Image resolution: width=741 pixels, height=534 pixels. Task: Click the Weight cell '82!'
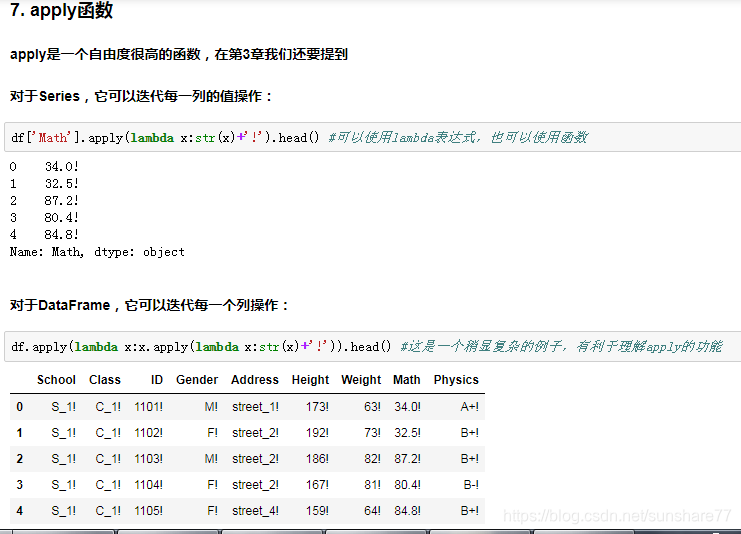(372, 459)
